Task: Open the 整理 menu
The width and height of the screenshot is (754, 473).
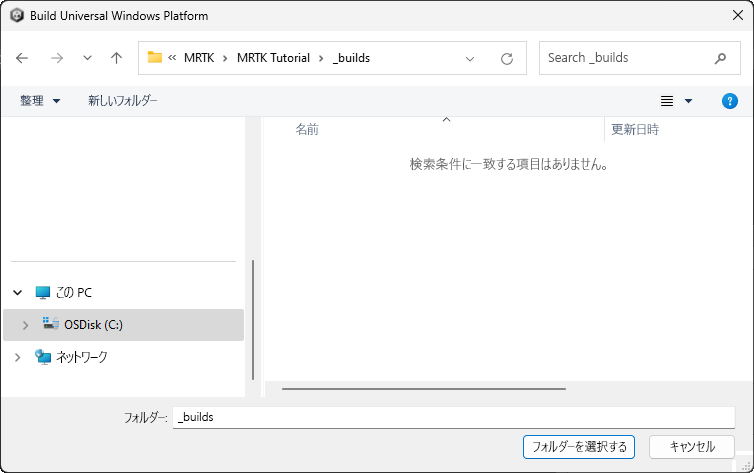Action: (40, 100)
